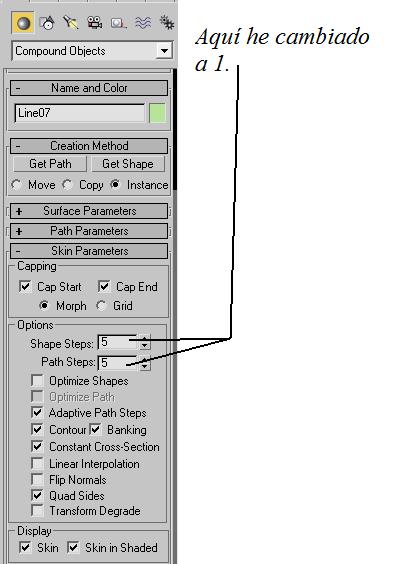This screenshot has height=564, width=393.
Task: Expand the Path Parameters rollout
Action: [x=89, y=231]
